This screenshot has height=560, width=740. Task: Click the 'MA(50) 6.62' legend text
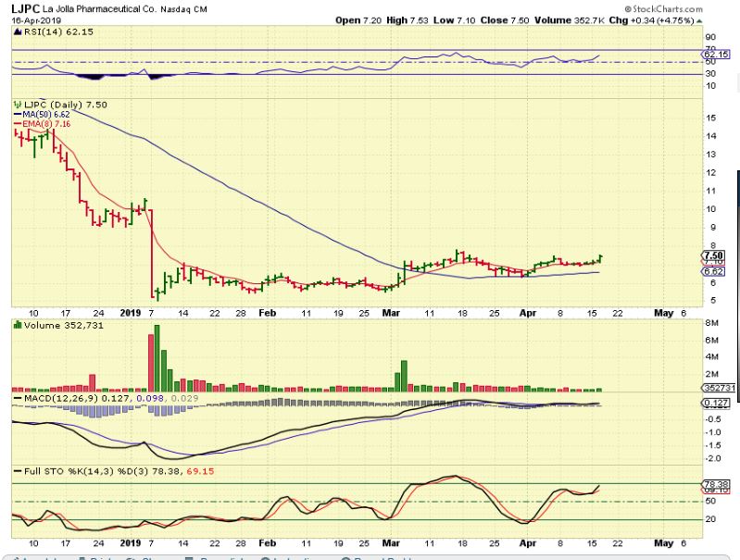coord(46,115)
